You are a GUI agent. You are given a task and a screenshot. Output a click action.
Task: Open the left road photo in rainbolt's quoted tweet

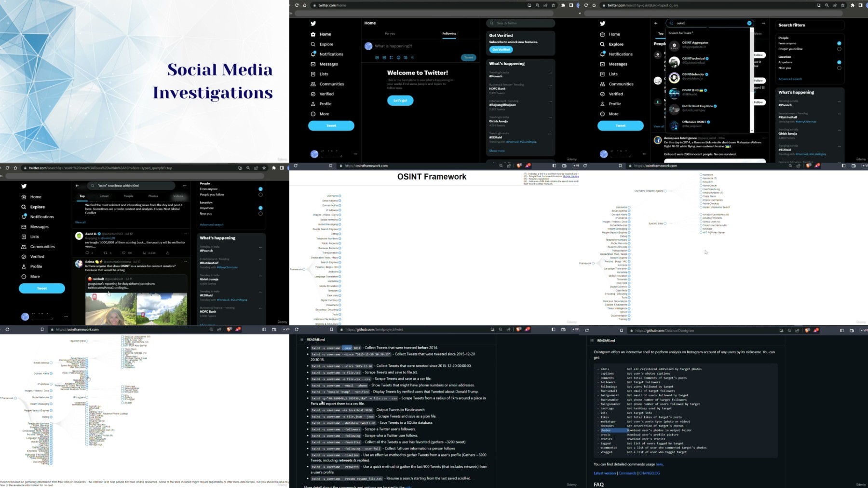[111, 309]
